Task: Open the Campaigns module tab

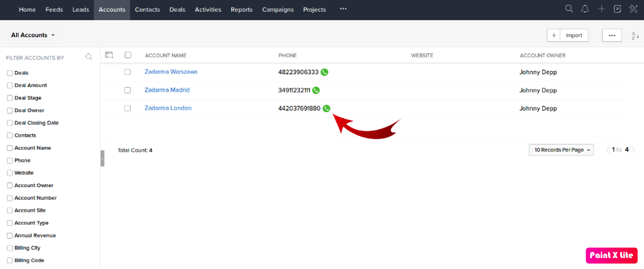Action: 278,10
